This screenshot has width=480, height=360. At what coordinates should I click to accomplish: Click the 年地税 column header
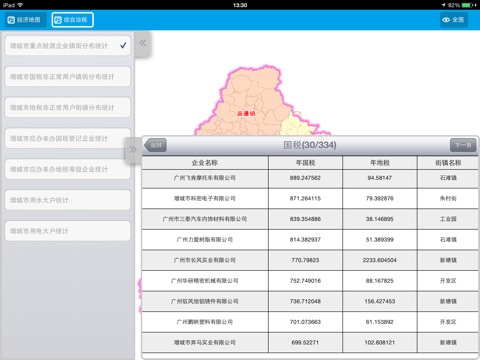(x=380, y=163)
